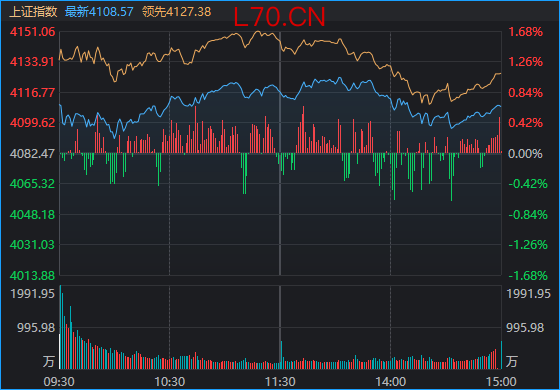Click the 4116.77 price axis label

click(32, 92)
